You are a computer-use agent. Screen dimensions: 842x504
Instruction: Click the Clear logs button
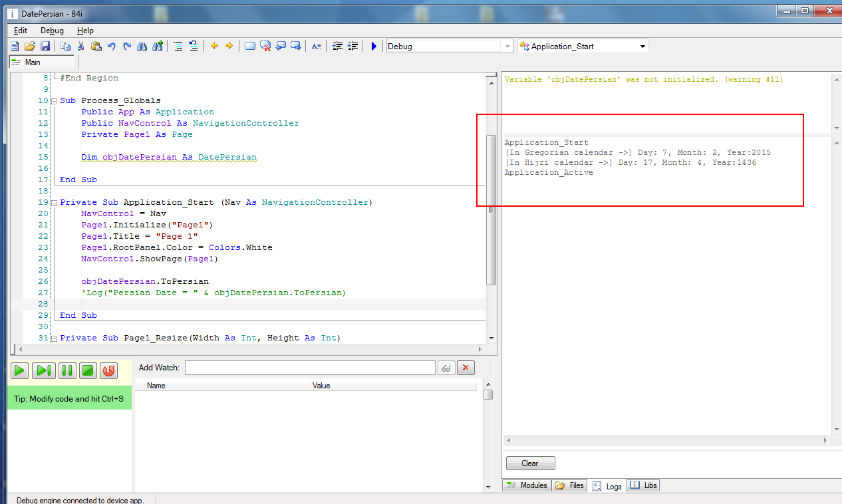pos(530,463)
